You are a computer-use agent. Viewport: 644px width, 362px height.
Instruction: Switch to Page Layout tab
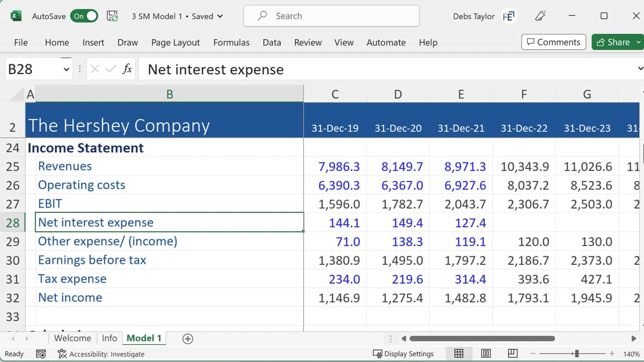coord(175,42)
